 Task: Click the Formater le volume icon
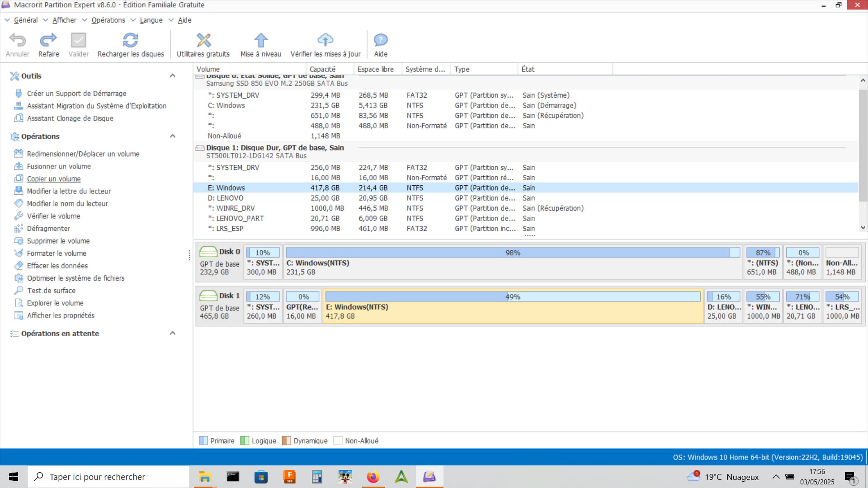click(19, 253)
